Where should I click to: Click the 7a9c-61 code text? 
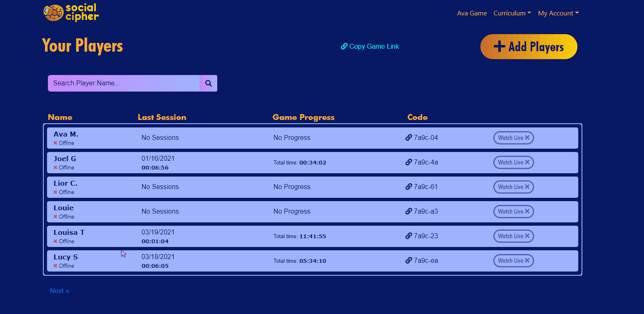426,187
